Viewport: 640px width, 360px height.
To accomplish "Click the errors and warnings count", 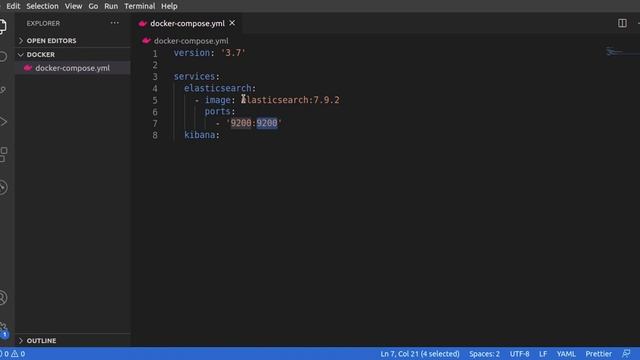I will [x=13, y=354].
